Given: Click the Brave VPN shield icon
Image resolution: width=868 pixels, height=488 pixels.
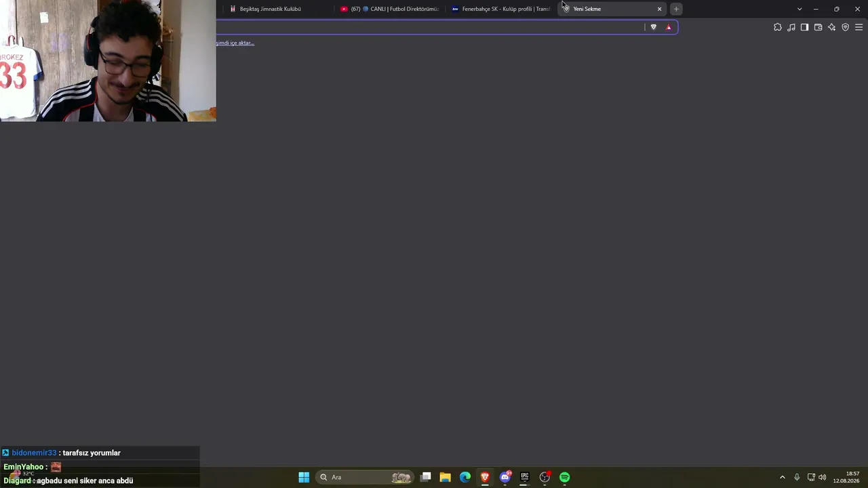Looking at the screenshot, I should pyautogui.click(x=846, y=27).
